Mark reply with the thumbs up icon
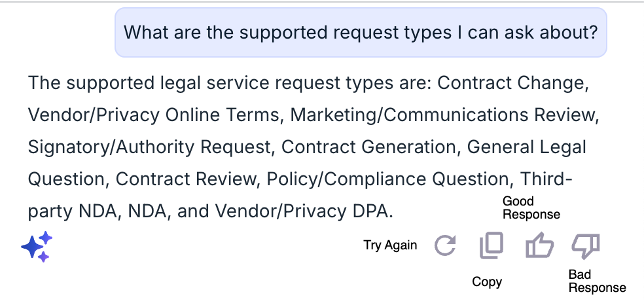644x305 pixels. (539, 245)
